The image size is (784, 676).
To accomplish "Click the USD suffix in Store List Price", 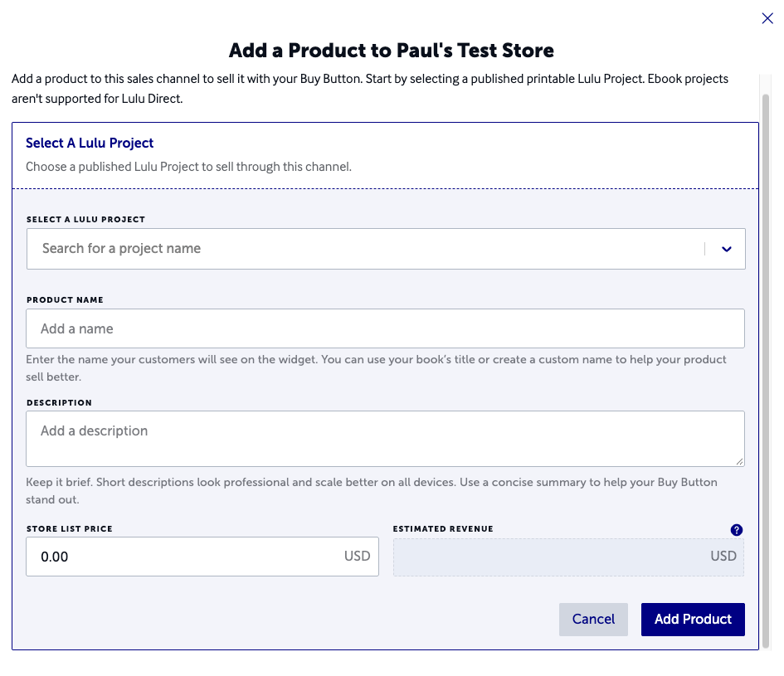I will pos(357,556).
